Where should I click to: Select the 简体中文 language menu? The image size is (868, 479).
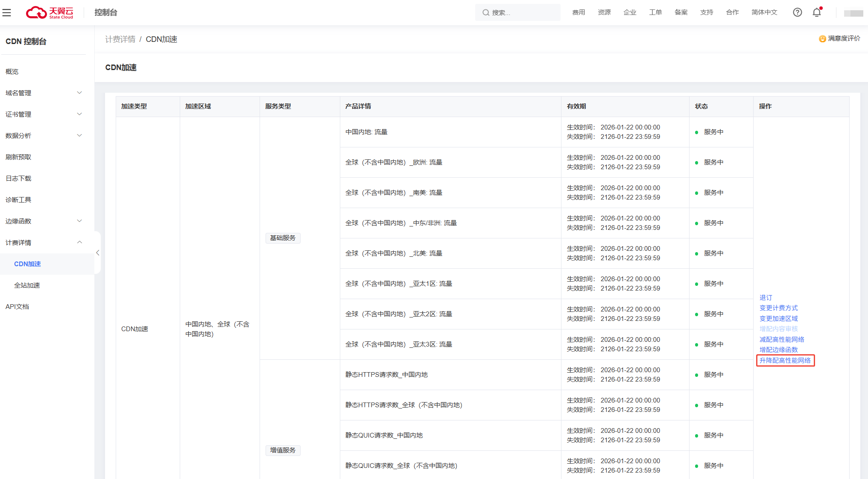(764, 12)
